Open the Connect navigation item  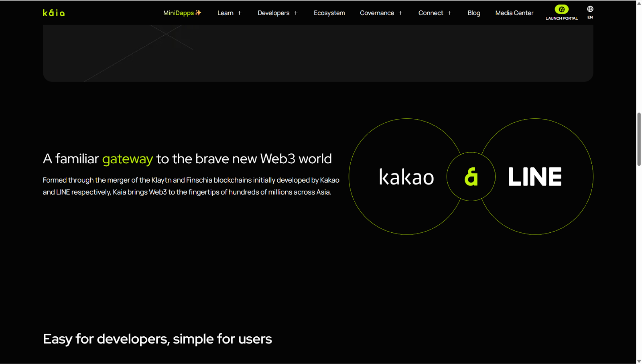431,13
